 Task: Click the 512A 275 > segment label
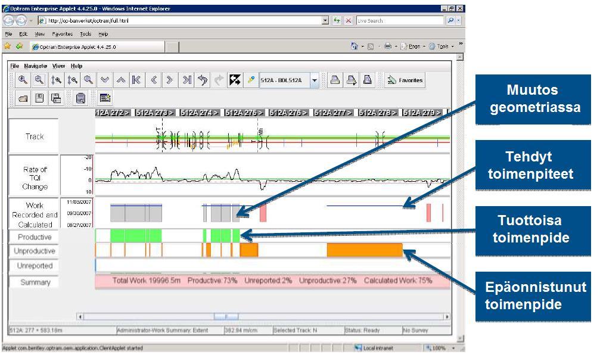[244, 113]
